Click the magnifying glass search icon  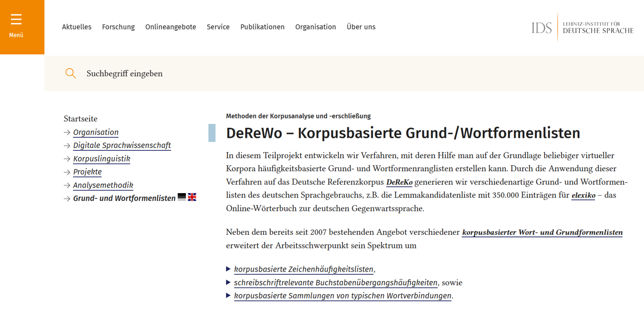pyautogui.click(x=71, y=74)
